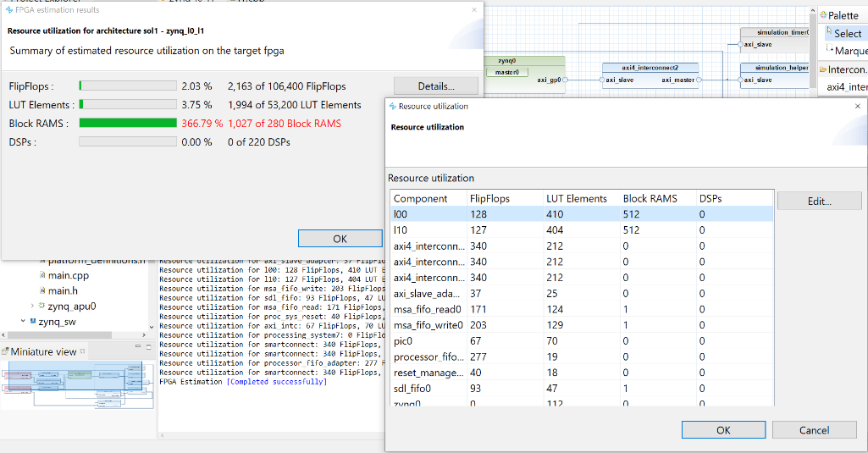Select the axi_slave_ada... row
This screenshot has height=453, width=868.
[582, 294]
